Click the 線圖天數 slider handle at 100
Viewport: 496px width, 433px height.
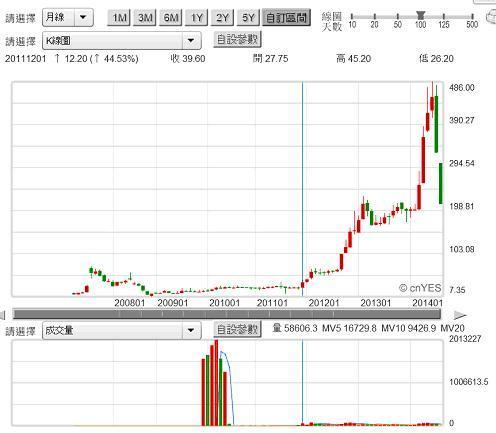[x=421, y=15]
